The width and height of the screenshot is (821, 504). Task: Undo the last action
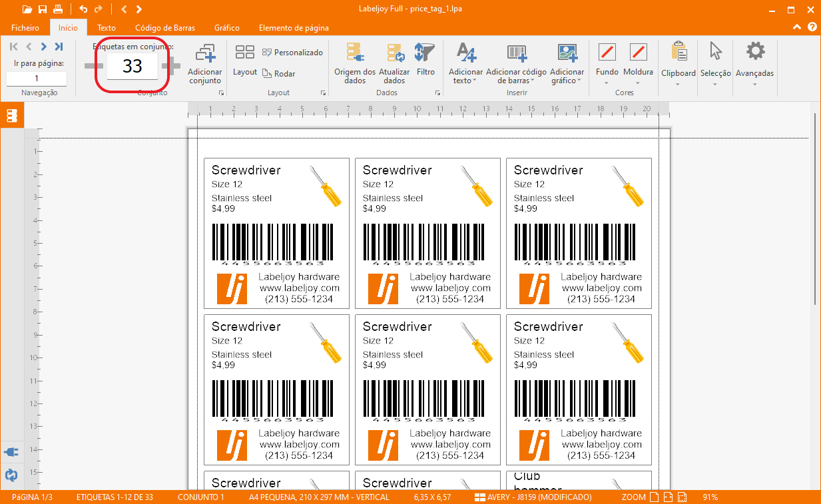point(83,9)
